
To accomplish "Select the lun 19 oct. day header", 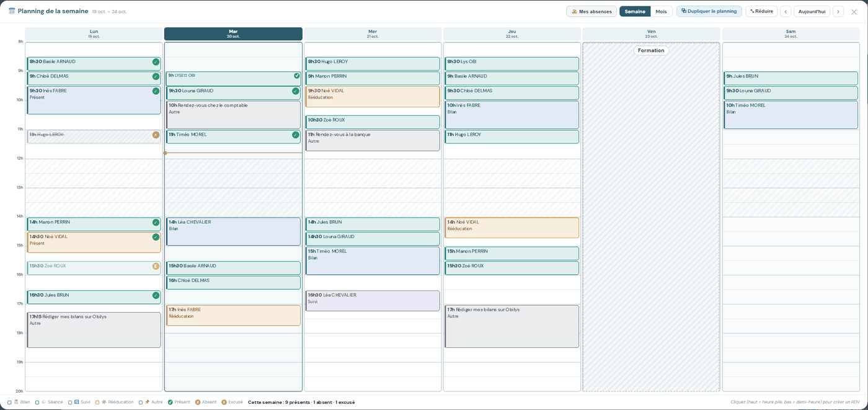I will pyautogui.click(x=94, y=33).
